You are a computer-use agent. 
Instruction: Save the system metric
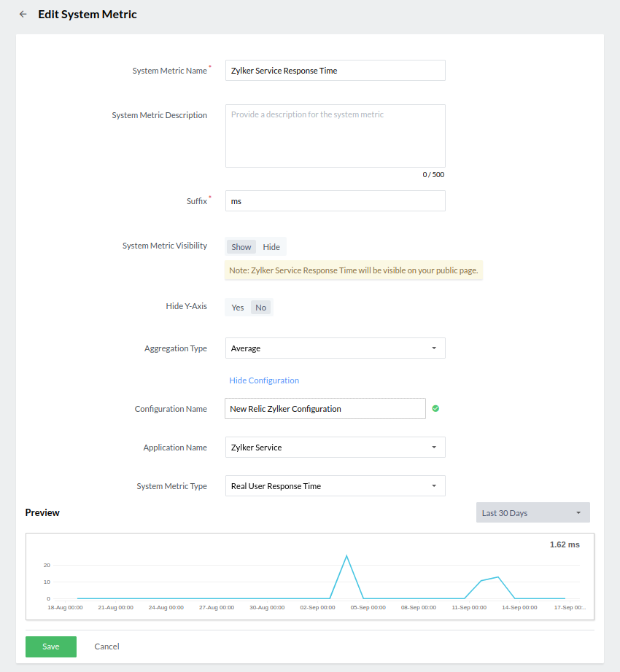pos(51,646)
